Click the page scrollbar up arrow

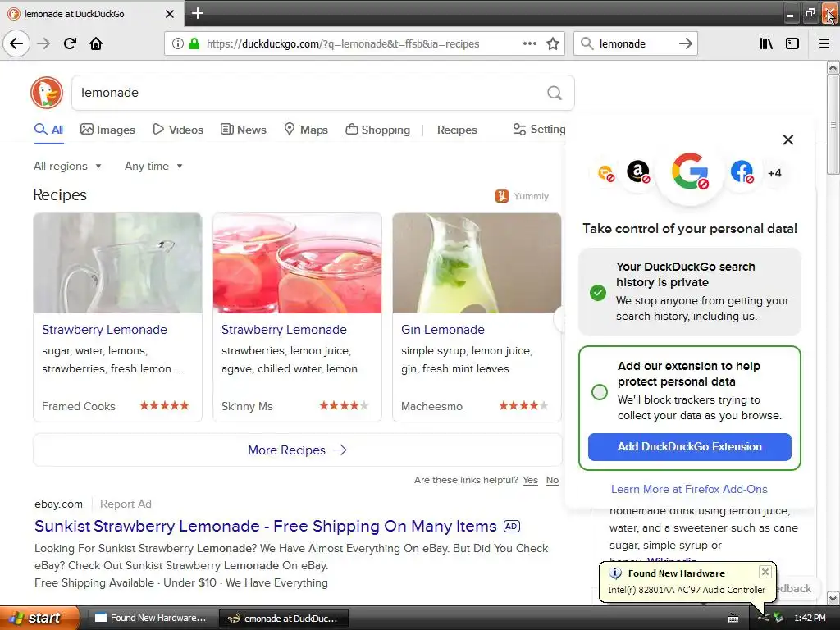833,67
